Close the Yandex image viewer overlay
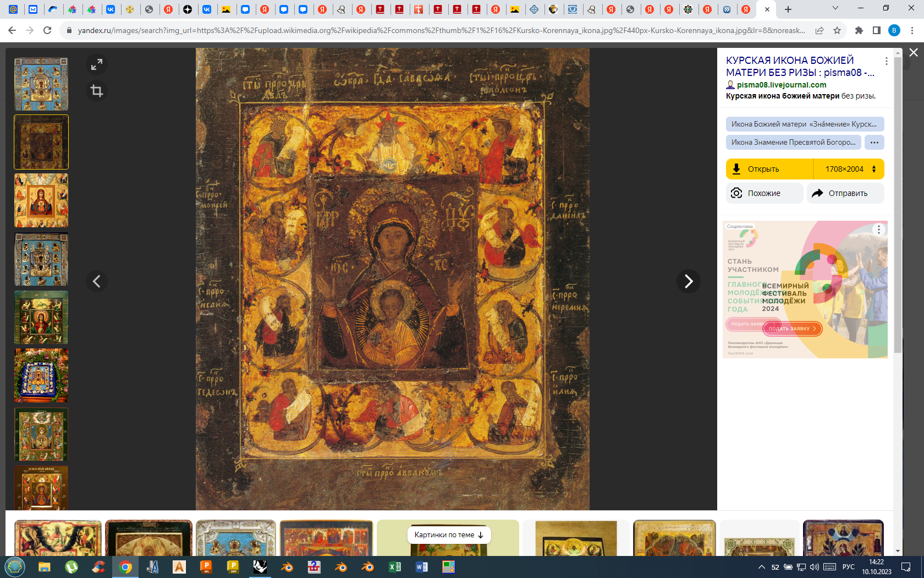 coord(914,52)
